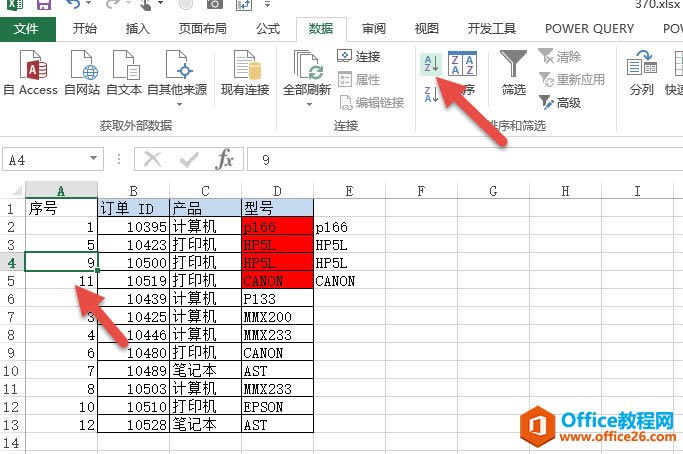Select cell E5 containing CANON
The width and height of the screenshot is (683, 454).
[x=349, y=281]
